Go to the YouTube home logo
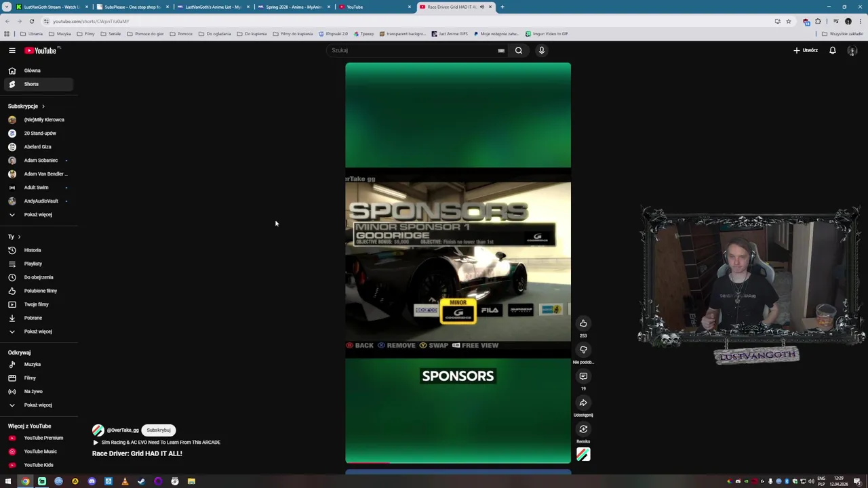Screen dimensions: 868x488 coord(41,50)
